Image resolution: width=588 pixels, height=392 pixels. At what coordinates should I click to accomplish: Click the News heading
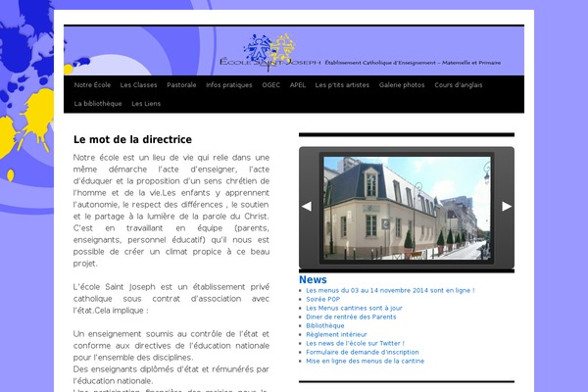click(313, 280)
